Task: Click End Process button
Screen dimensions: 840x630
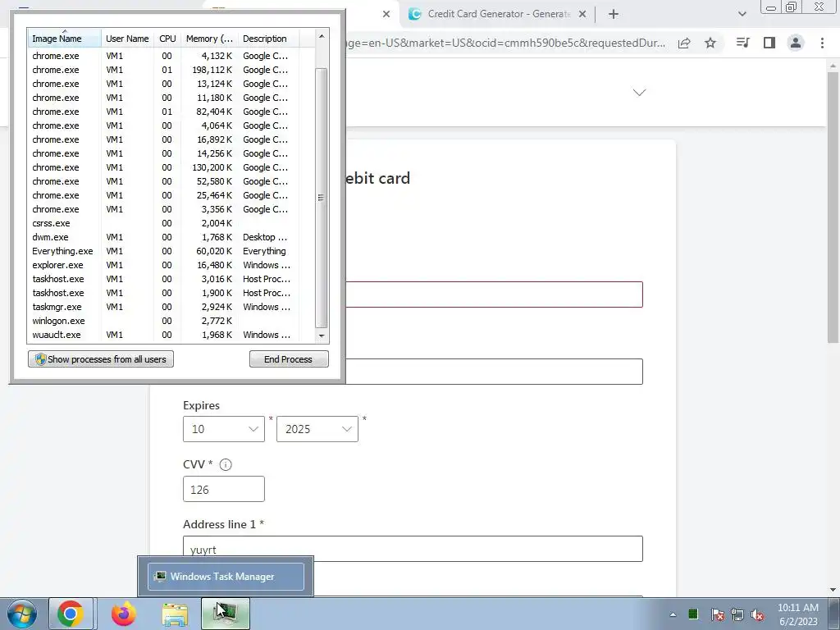Action: tap(289, 359)
